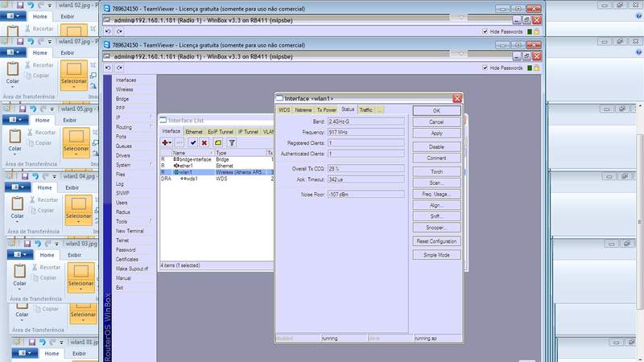Switch to the Nstreme tab in Interface wlan1
The width and height of the screenshot is (644, 362).
click(303, 110)
